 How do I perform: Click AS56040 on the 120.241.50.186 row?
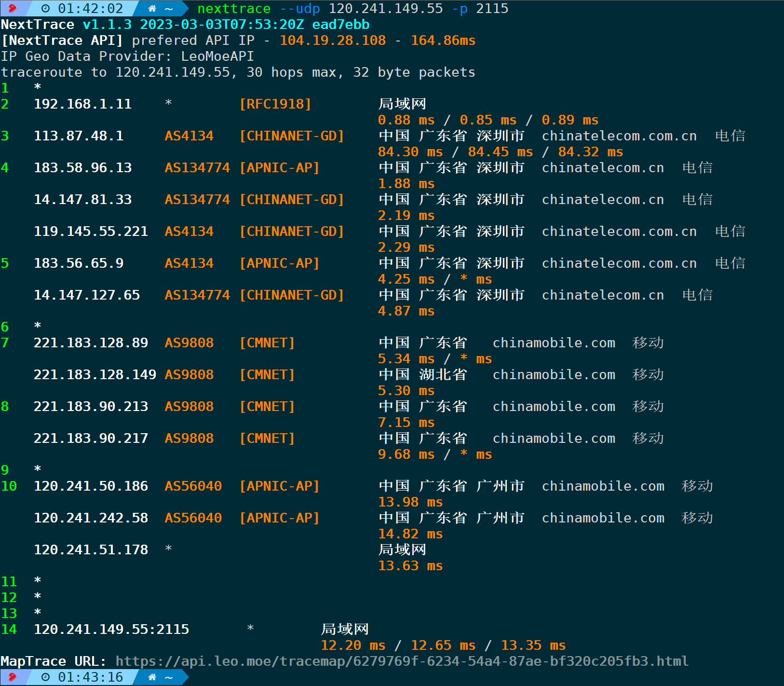pyautogui.click(x=193, y=486)
